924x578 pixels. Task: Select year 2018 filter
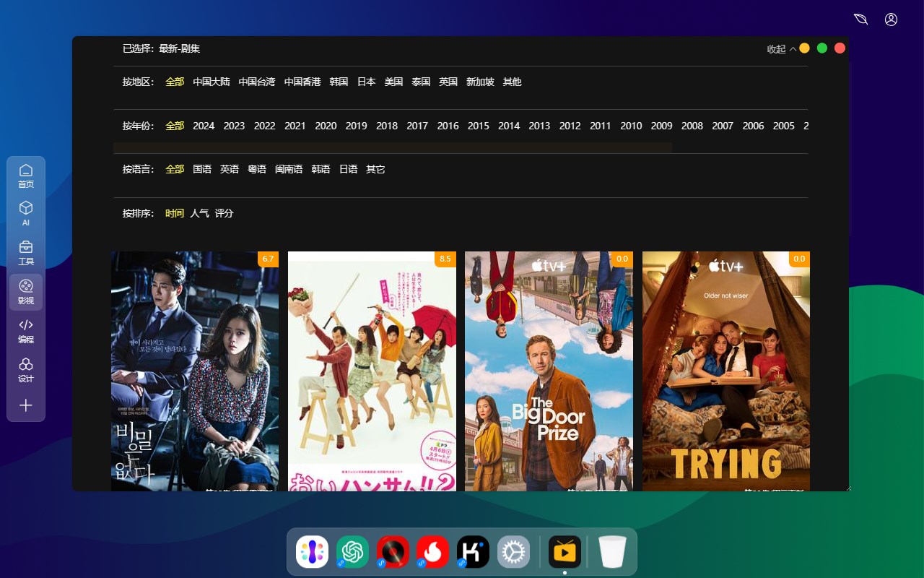[387, 126]
